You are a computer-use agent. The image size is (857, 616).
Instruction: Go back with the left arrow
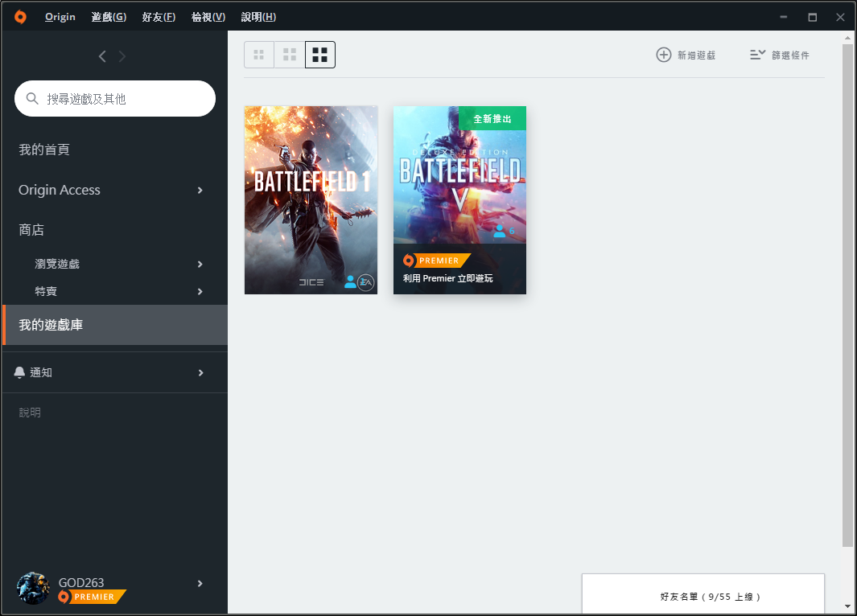tap(102, 56)
